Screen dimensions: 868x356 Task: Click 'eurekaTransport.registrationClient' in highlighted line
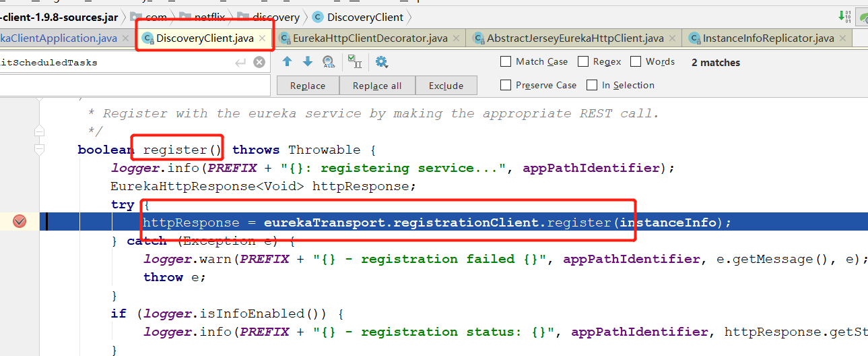point(401,222)
